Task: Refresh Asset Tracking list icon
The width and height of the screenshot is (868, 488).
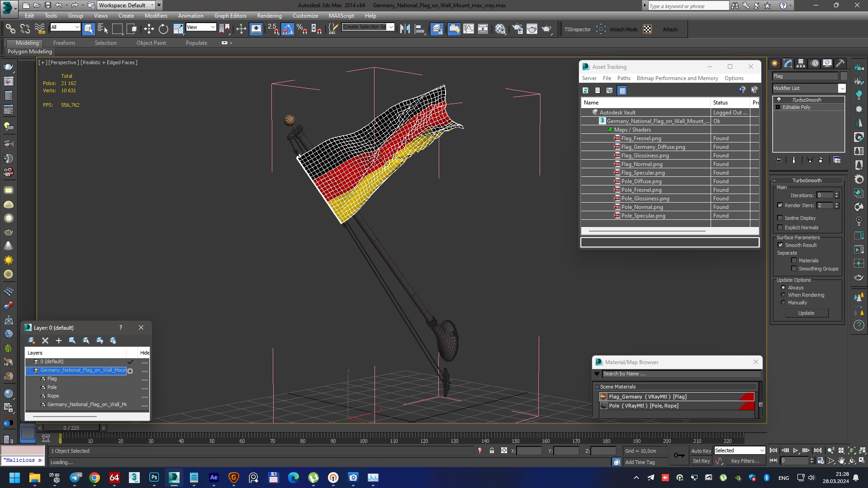Action: click(585, 90)
